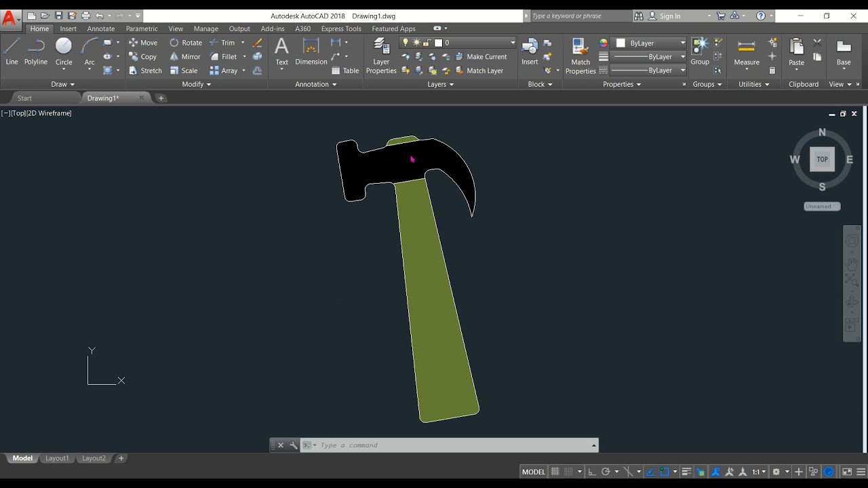The image size is (868, 488).
Task: Expand the Utilities panel dropdown
Action: (x=754, y=84)
